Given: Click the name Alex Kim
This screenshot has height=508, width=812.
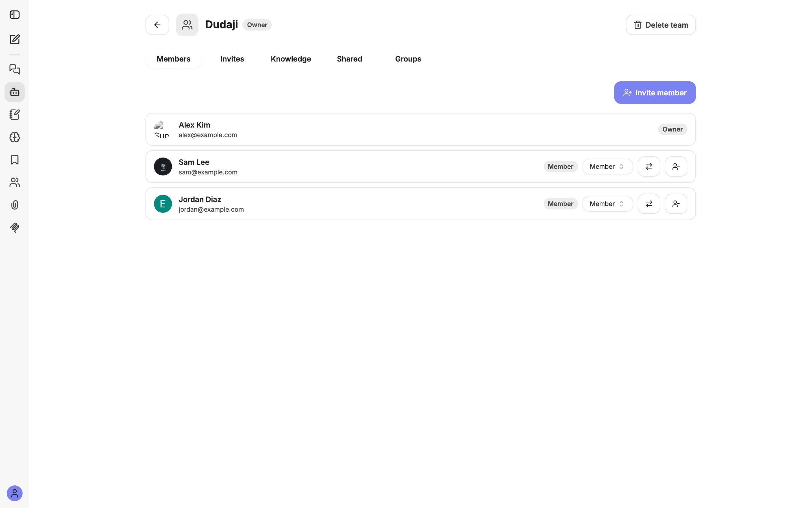Looking at the screenshot, I should coord(194,125).
